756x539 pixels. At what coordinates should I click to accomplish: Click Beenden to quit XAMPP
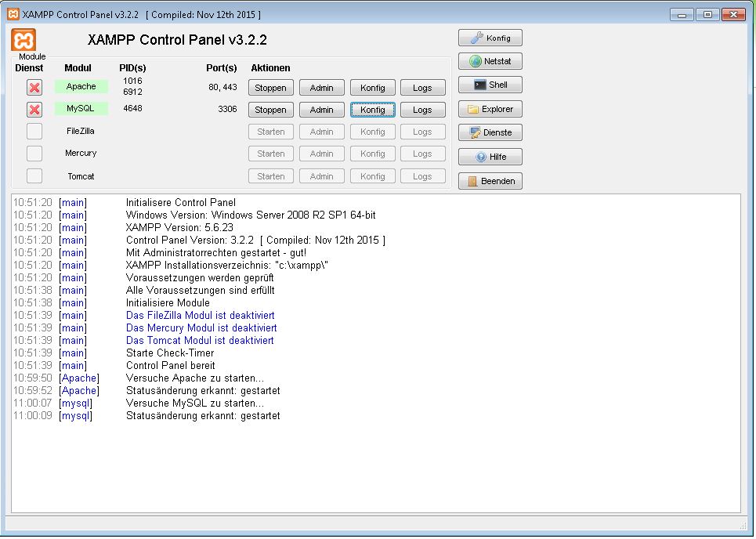point(490,181)
